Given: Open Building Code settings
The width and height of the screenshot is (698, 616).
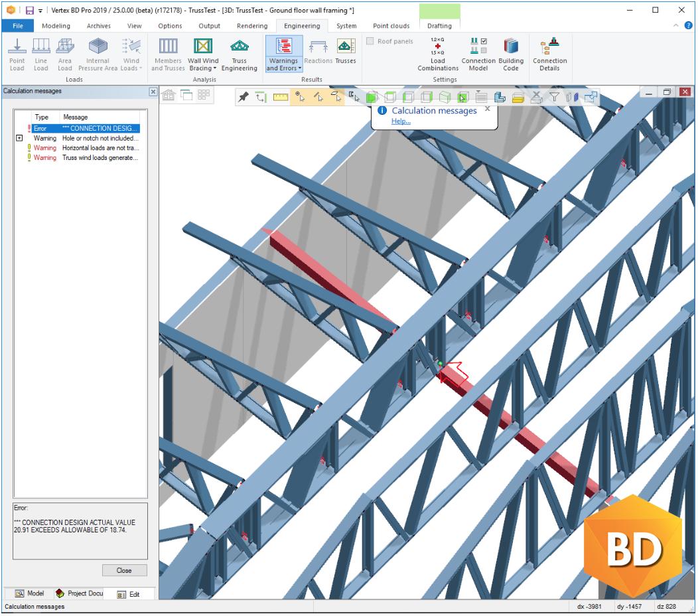Looking at the screenshot, I should pos(511,54).
